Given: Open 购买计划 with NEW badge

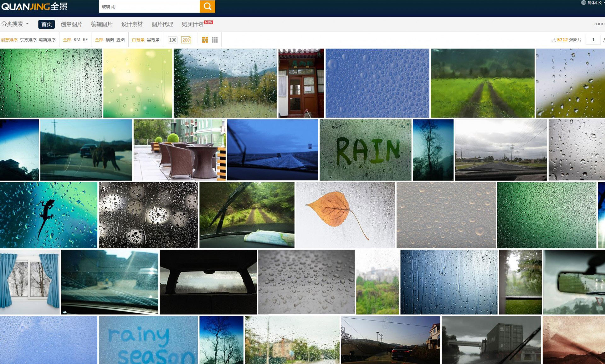Looking at the screenshot, I should [193, 24].
